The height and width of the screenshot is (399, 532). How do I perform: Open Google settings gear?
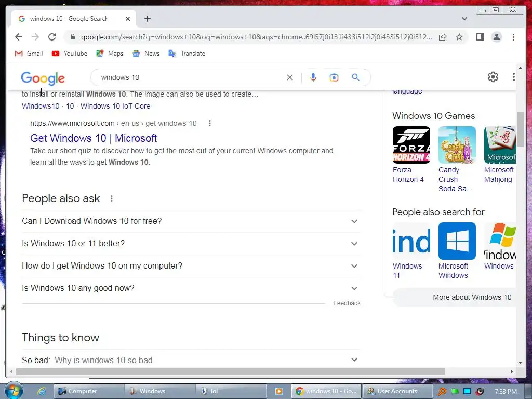[x=493, y=77]
